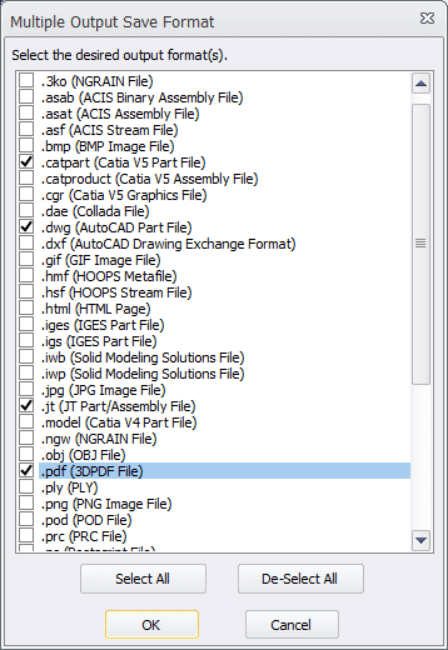Uncheck the .pdf 3DPDF File checkbox
This screenshot has height=650, width=448.
tap(27, 471)
